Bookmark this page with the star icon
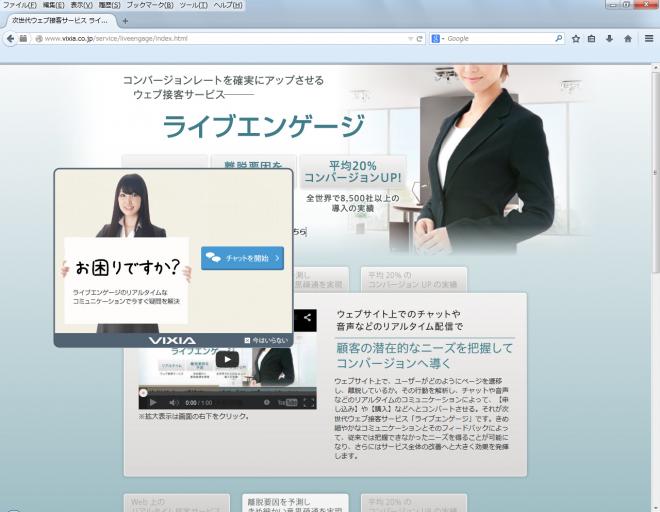660x512 pixels. coord(576,39)
